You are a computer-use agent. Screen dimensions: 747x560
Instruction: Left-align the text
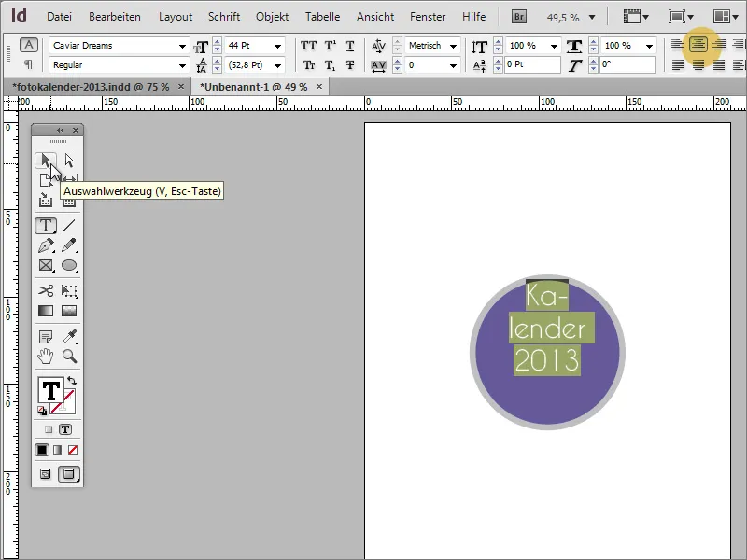pyautogui.click(x=678, y=45)
